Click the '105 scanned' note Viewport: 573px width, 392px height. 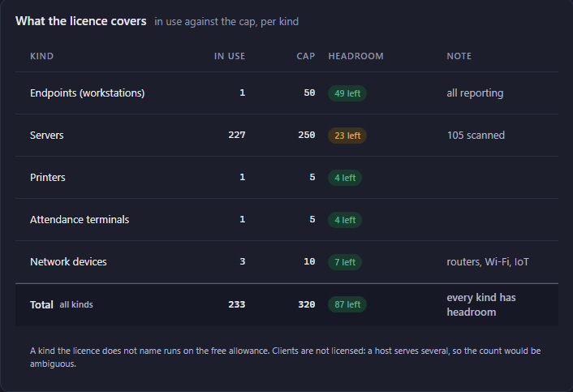coord(476,136)
